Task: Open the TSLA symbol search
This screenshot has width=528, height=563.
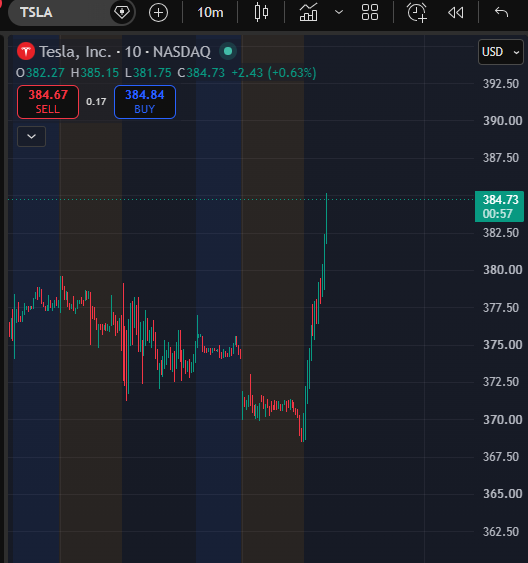Action: [59, 13]
